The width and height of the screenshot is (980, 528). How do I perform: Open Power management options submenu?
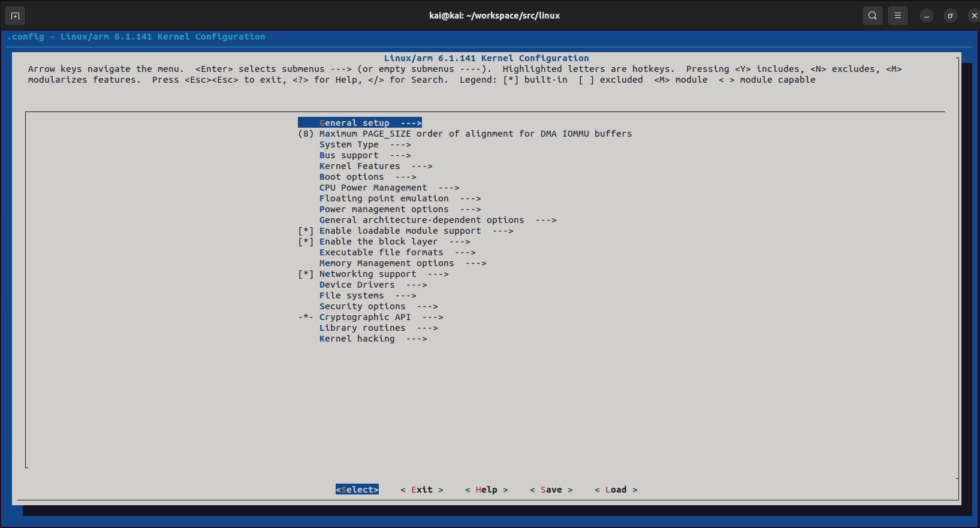400,209
